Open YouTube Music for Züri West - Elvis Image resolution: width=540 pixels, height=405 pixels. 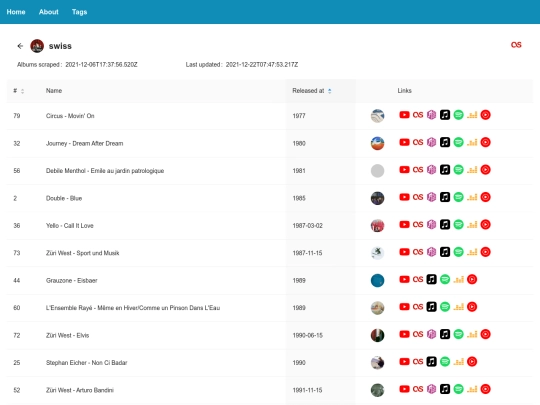[x=486, y=334]
